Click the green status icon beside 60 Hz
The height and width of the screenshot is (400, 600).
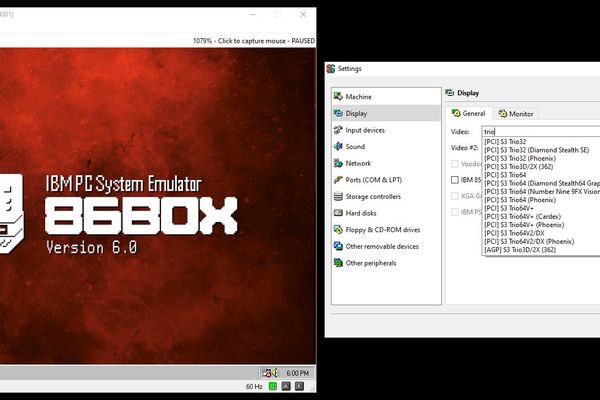click(273, 386)
